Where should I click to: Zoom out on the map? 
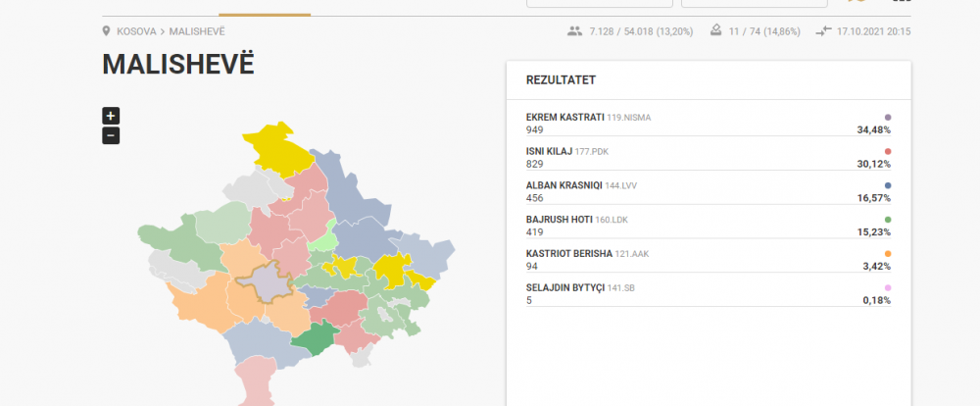pos(111,135)
